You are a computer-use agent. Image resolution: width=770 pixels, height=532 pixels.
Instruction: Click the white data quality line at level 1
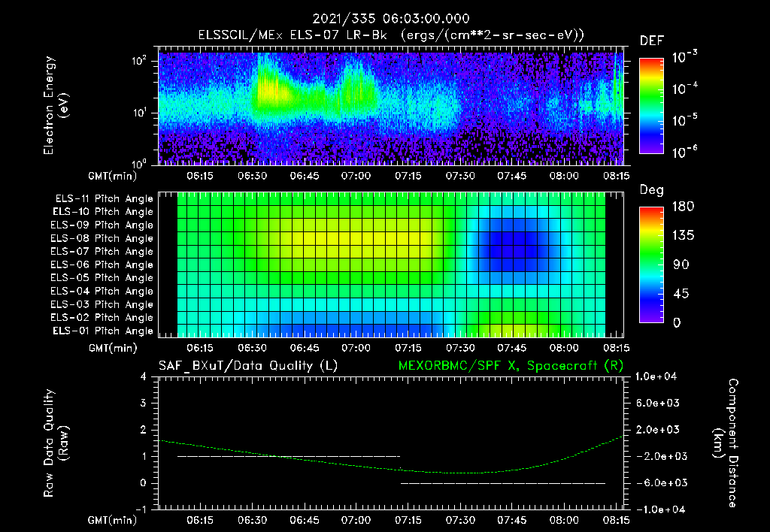pyautogui.click(x=289, y=456)
